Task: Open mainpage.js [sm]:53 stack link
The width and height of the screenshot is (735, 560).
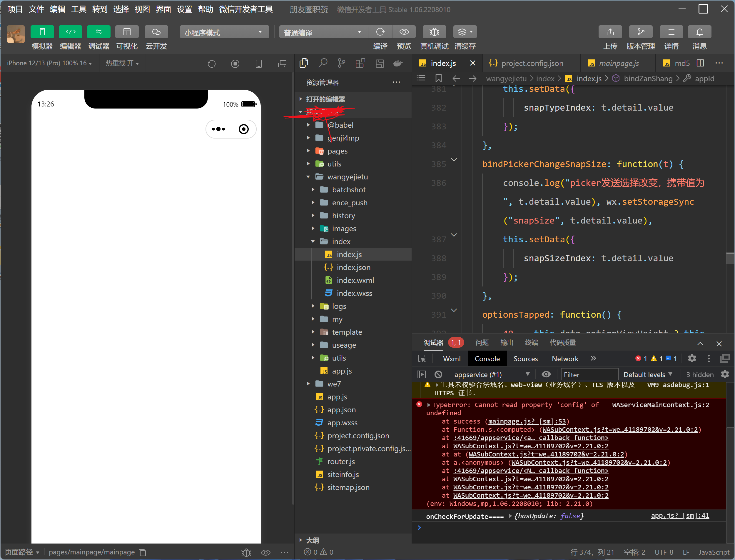Action: [527, 421]
